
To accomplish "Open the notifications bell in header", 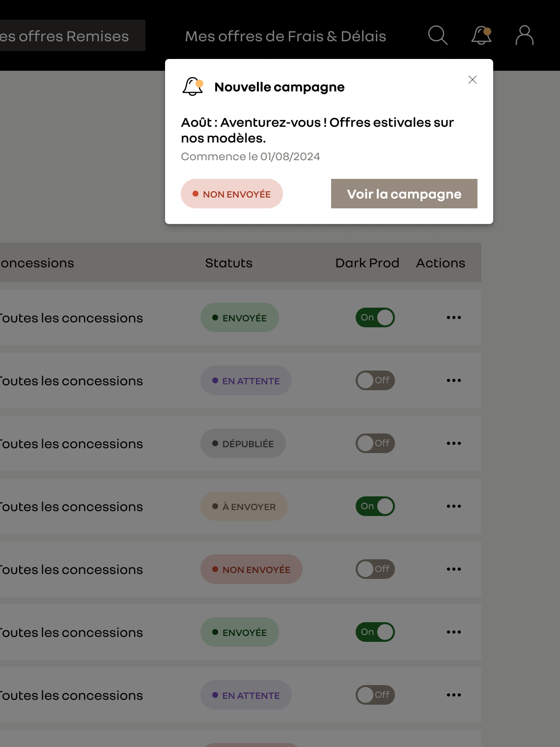I will click(x=481, y=35).
